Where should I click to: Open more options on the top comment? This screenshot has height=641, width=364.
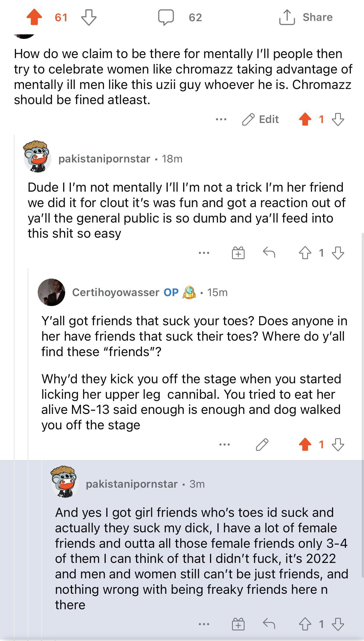click(x=221, y=119)
